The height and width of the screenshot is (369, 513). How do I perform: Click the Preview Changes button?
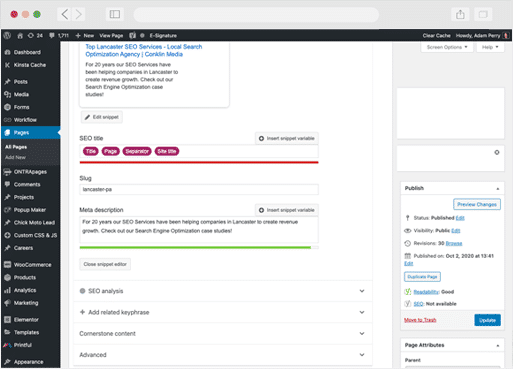[477, 204]
